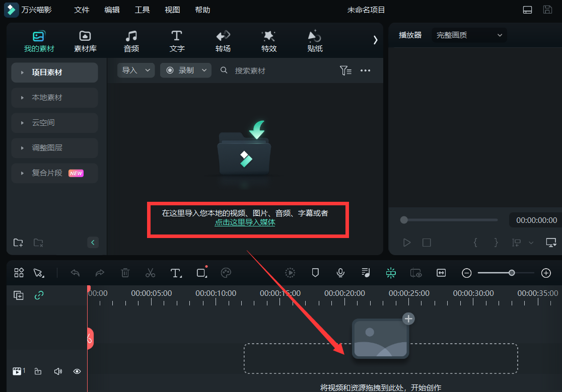Toggle the track visibility eye icon
This screenshot has width=562, height=392.
pos(77,371)
